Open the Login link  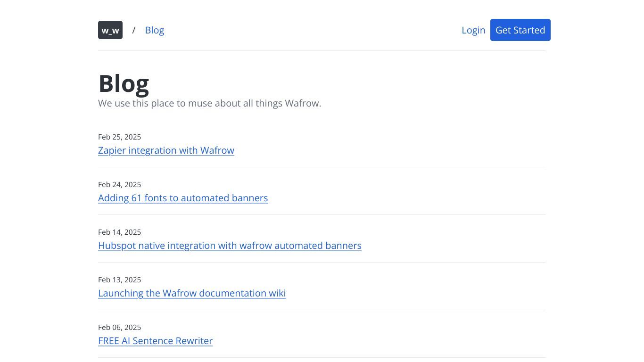click(473, 30)
